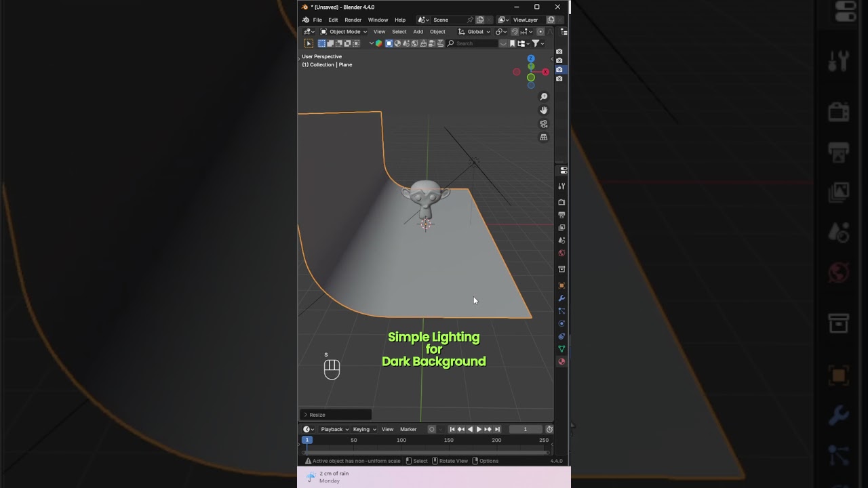The image size is (868, 488).
Task: Click the red X axis gizmo ball
Action: pos(545,72)
